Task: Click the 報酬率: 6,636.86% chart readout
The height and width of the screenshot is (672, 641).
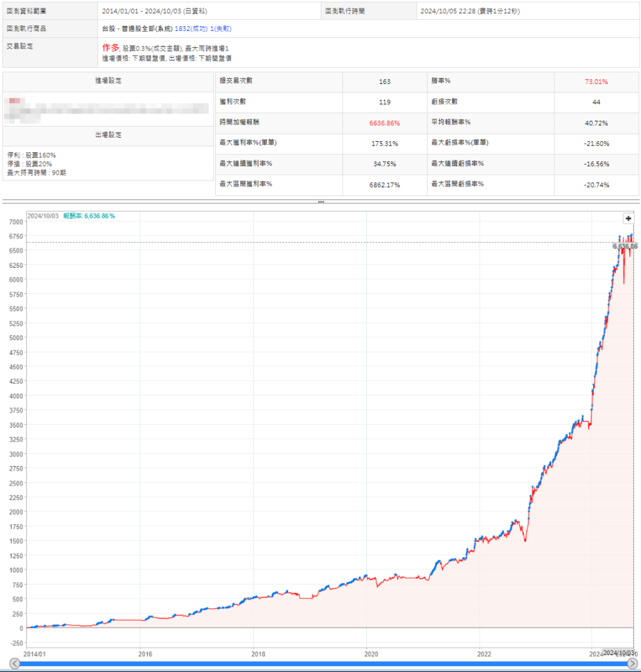Action: (x=89, y=216)
